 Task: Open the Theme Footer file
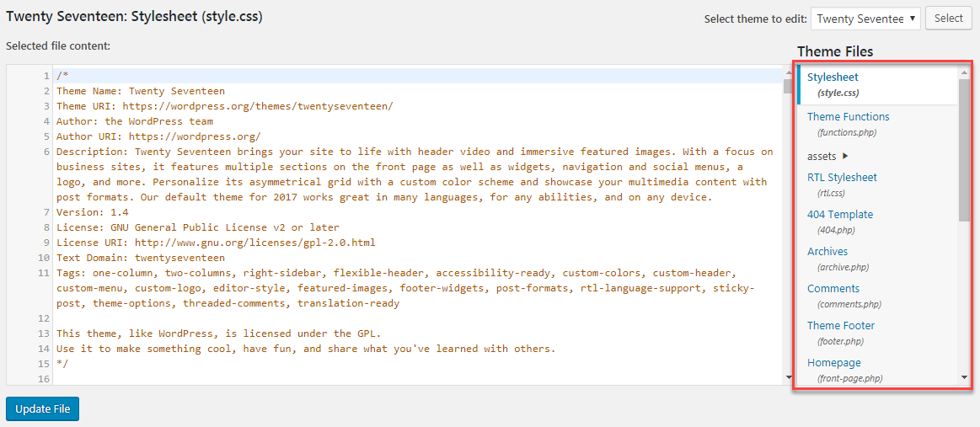[841, 326]
